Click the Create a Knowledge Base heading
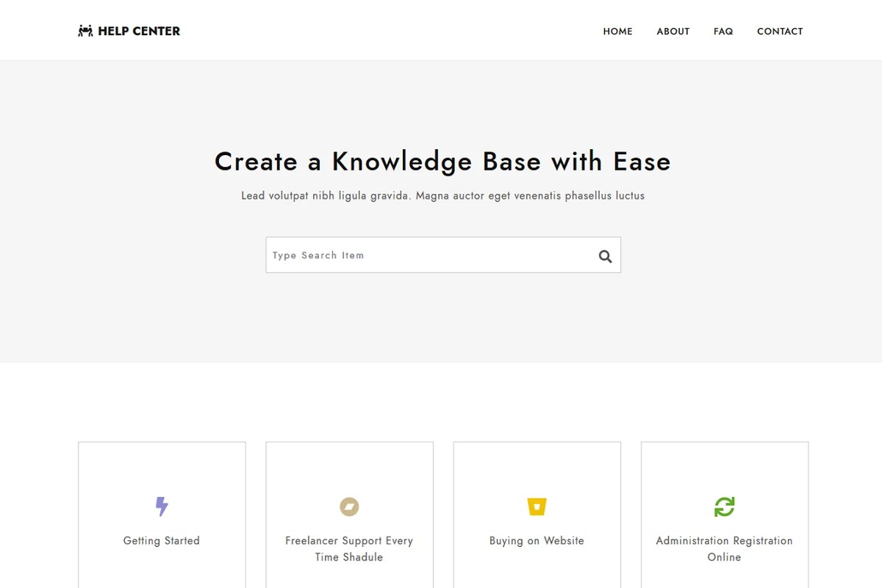The image size is (882, 588). click(x=442, y=162)
